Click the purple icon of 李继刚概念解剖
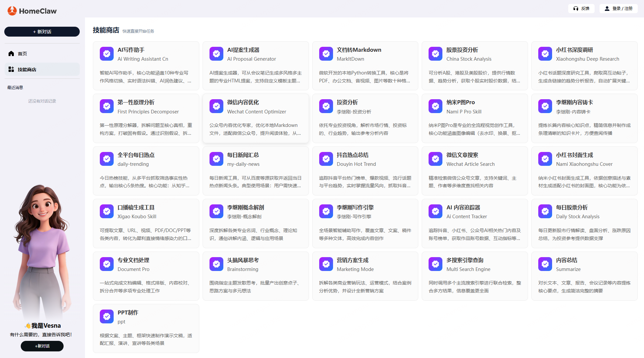644x358 pixels. point(216,211)
